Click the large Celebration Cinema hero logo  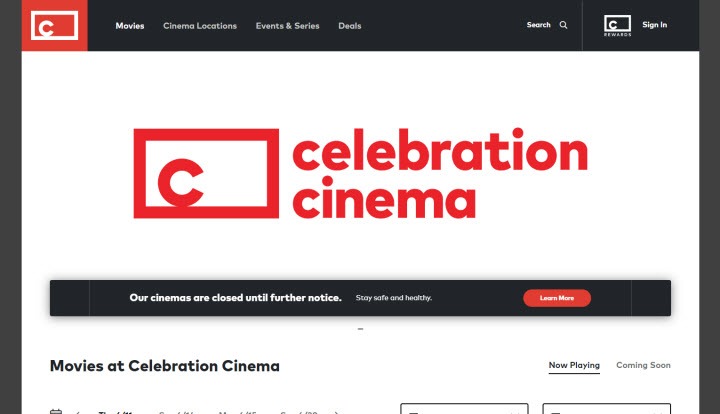point(360,173)
